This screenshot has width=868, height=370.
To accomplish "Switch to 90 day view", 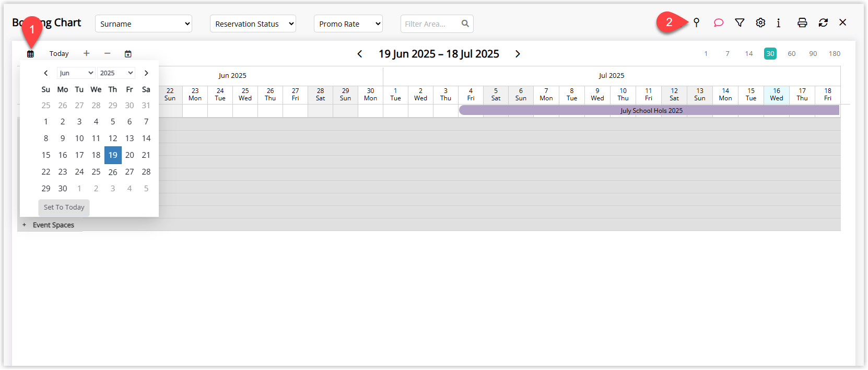I will point(813,54).
